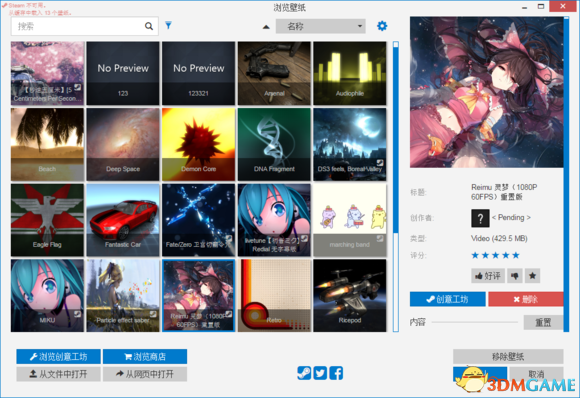
Task: Open the Steam social icon
Action: pos(304,373)
